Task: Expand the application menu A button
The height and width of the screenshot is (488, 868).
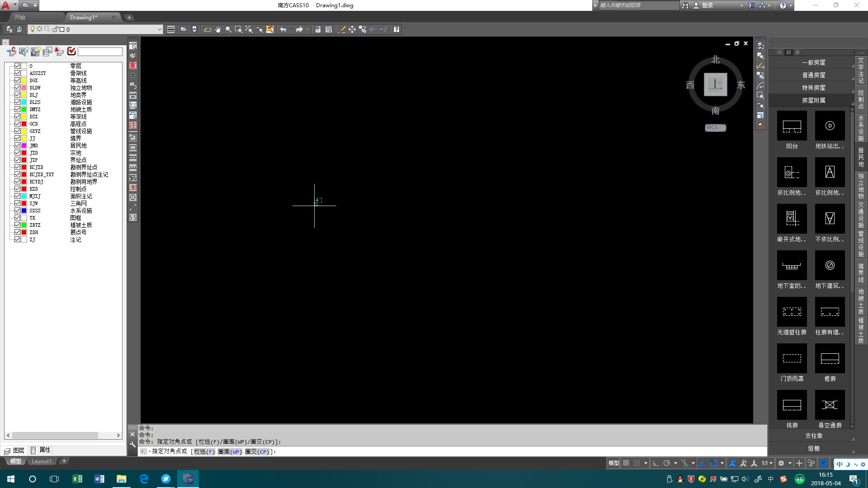Action: (x=9, y=5)
